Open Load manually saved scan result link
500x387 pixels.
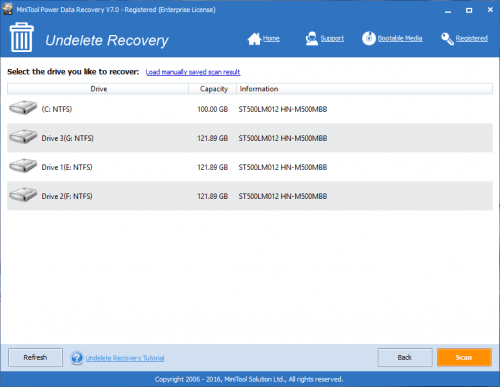click(193, 72)
